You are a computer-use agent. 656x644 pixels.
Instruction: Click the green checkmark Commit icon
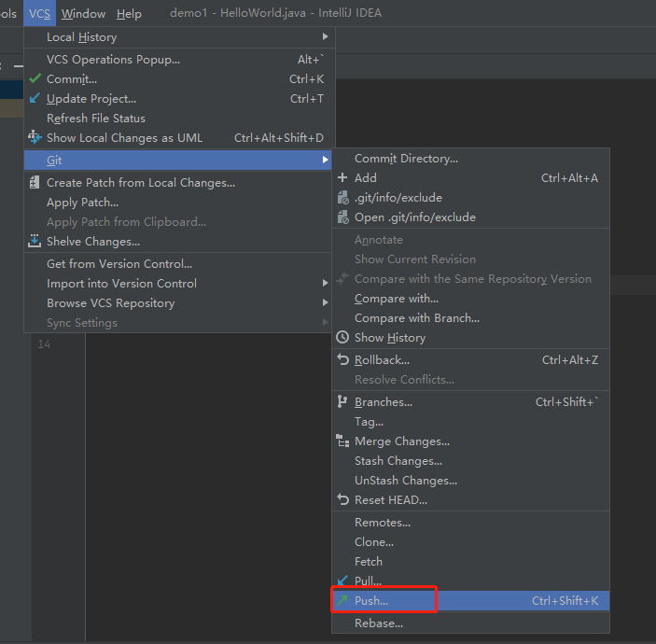[35, 78]
